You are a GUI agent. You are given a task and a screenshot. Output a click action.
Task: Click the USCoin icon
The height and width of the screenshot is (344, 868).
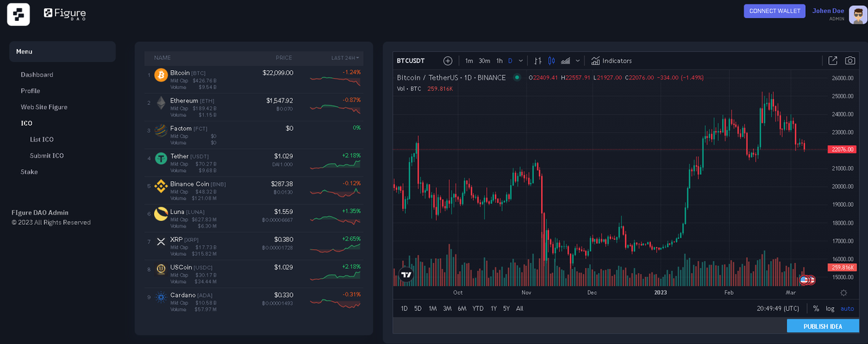[x=161, y=269]
